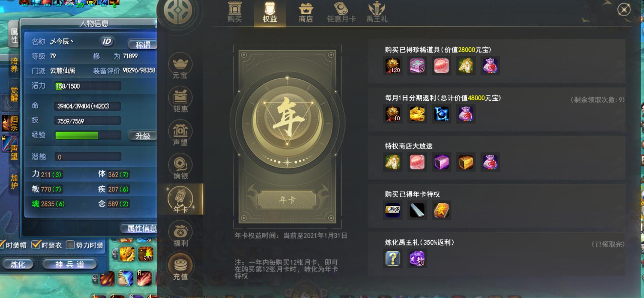644x298 pixels.
Task: Click the green experience progress bar
Action: click(x=88, y=135)
